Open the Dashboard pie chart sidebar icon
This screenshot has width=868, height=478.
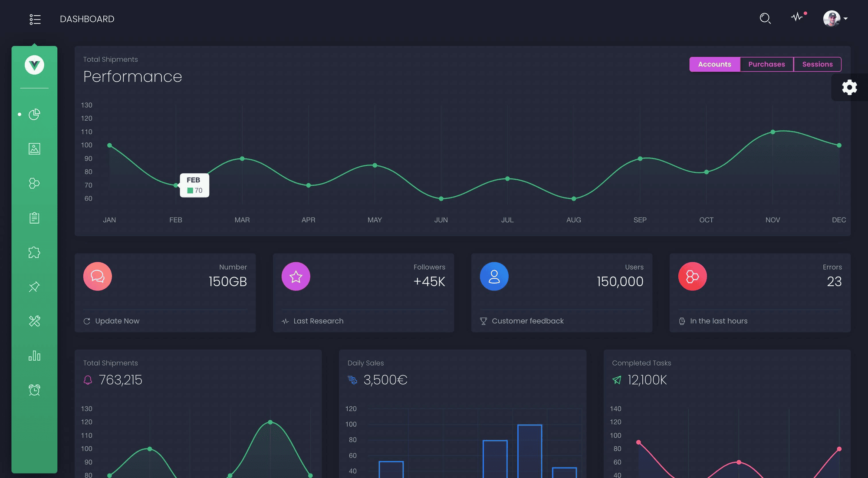tap(34, 115)
